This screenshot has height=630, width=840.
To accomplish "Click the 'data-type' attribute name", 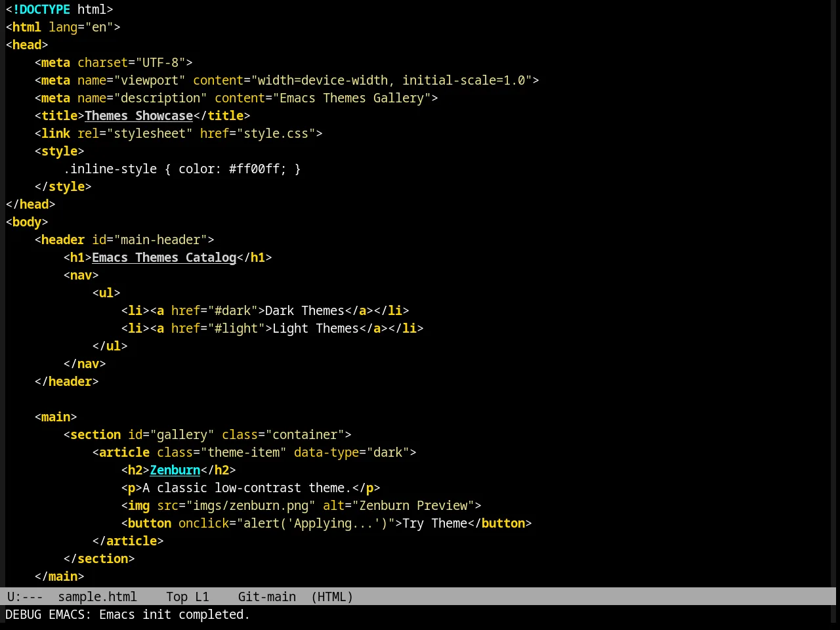I will pyautogui.click(x=327, y=452).
